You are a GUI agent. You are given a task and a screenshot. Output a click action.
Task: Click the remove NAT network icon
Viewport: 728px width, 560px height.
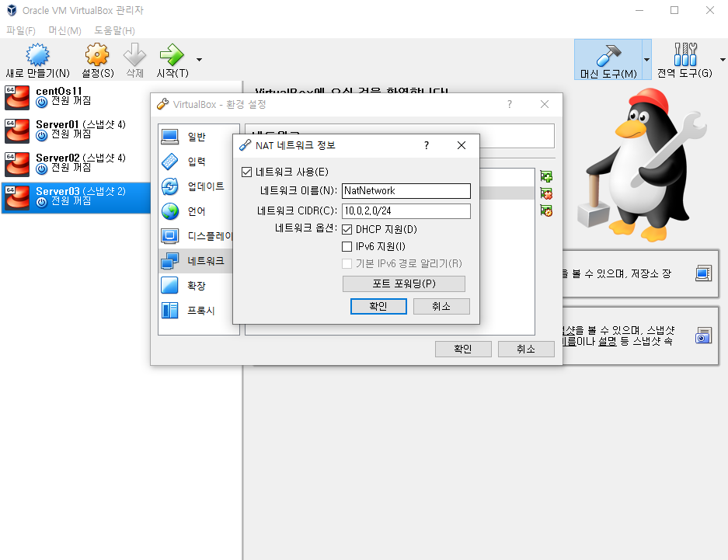[x=546, y=193]
